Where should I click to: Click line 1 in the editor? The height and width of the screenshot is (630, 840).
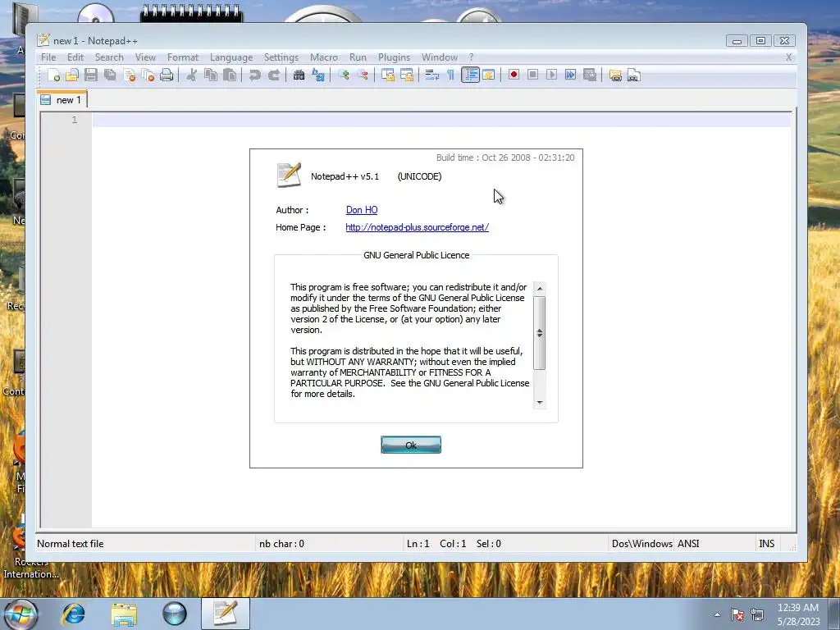pos(441,120)
